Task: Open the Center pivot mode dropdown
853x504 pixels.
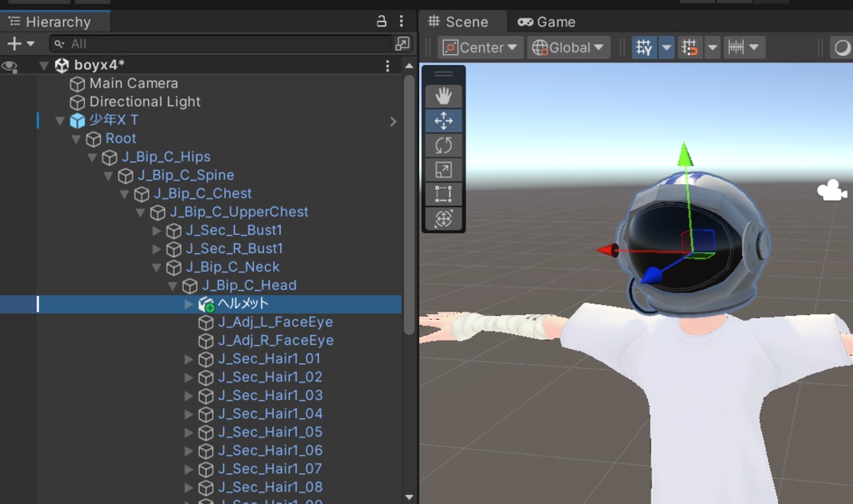Action: [x=481, y=47]
